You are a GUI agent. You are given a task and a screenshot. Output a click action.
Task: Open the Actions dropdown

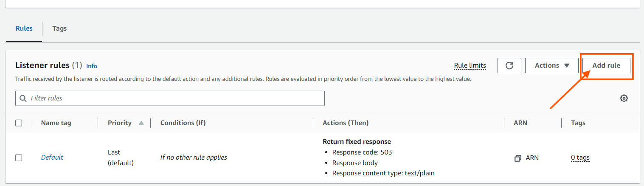click(x=551, y=66)
